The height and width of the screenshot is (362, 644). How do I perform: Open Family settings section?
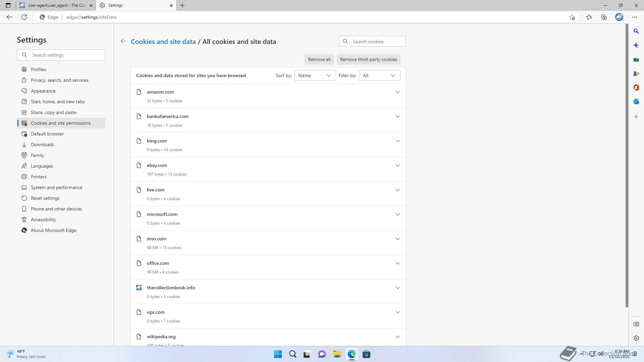pos(61,155)
